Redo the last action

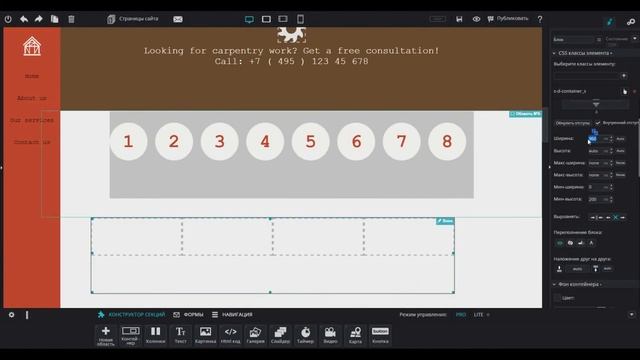(39, 19)
